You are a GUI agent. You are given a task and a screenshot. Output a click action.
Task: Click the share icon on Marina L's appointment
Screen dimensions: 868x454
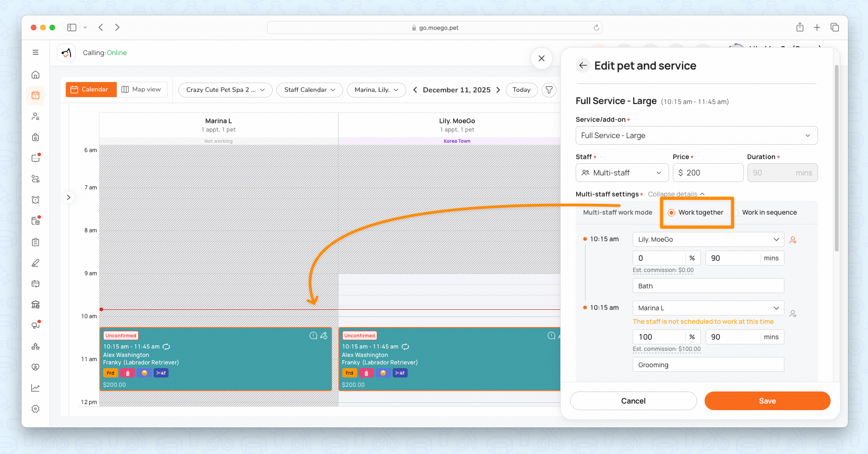[x=324, y=335]
